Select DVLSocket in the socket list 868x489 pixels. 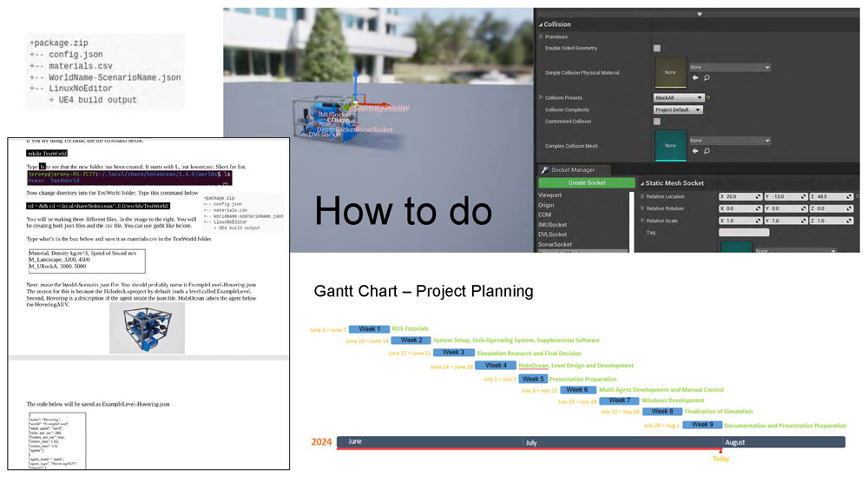coord(552,235)
